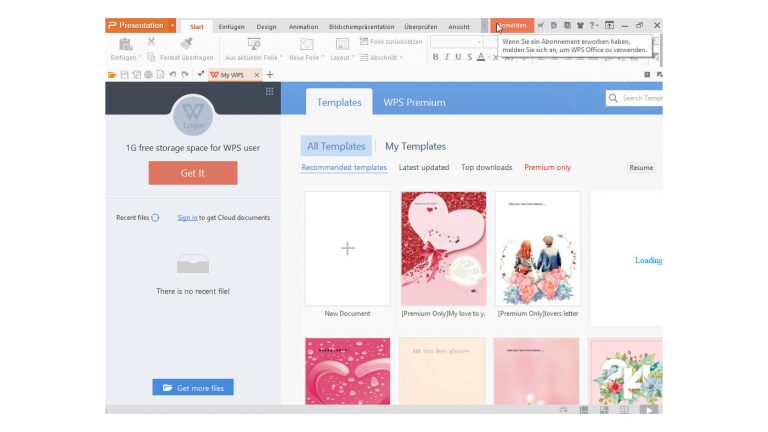Click the refresh icon beside Recent files

[x=156, y=217]
